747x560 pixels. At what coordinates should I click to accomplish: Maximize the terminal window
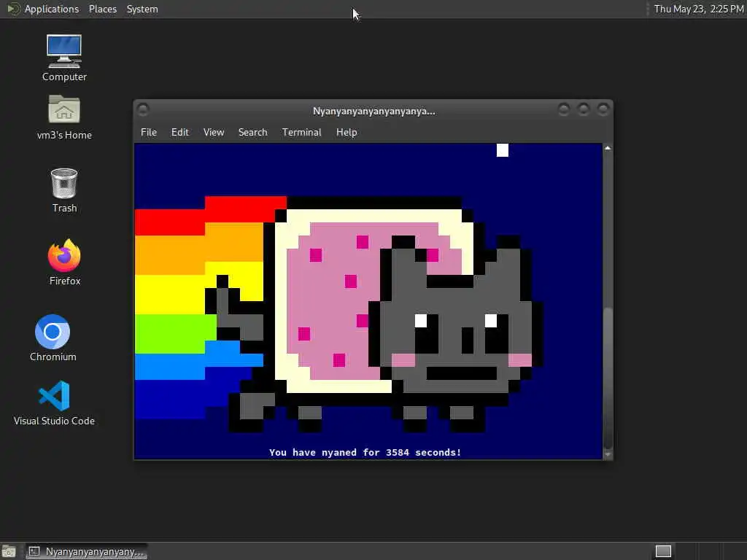(583, 109)
